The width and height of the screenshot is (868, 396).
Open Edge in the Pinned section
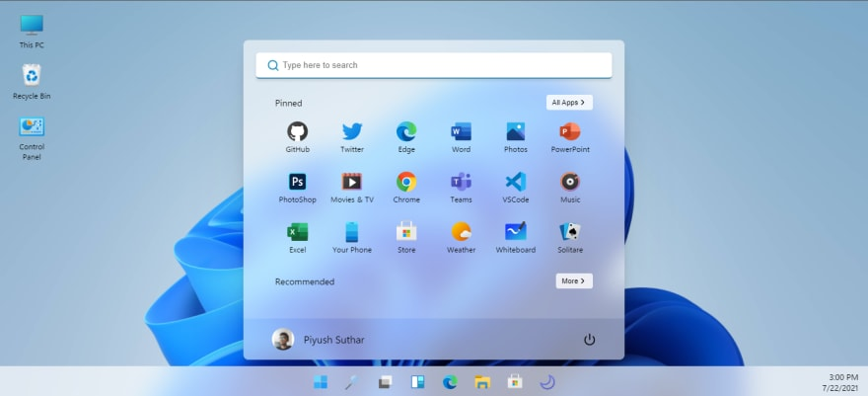(406, 137)
